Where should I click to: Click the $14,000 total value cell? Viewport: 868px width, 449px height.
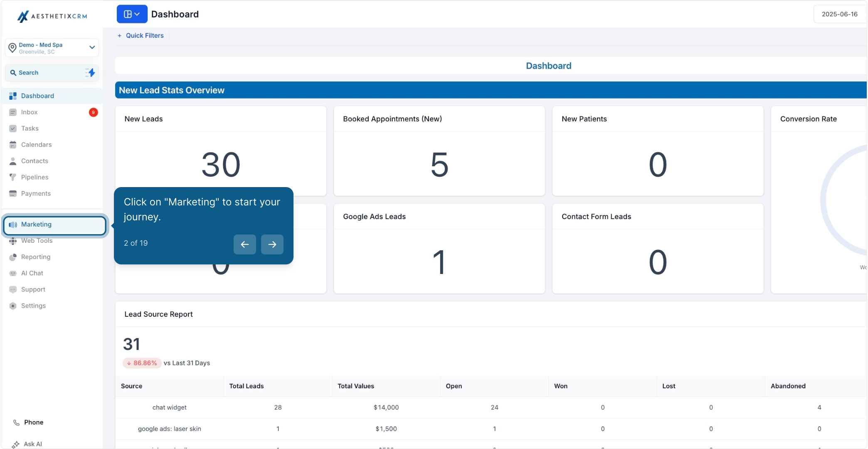(386, 407)
